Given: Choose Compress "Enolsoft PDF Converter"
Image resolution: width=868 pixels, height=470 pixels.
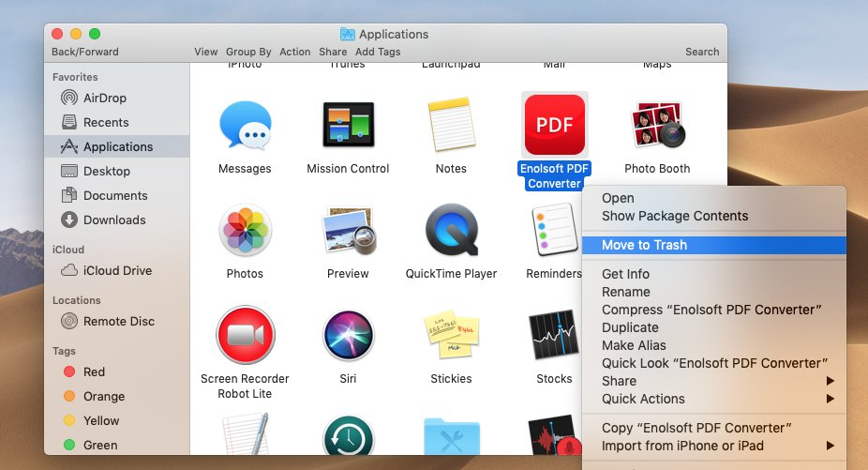Looking at the screenshot, I should [x=714, y=310].
